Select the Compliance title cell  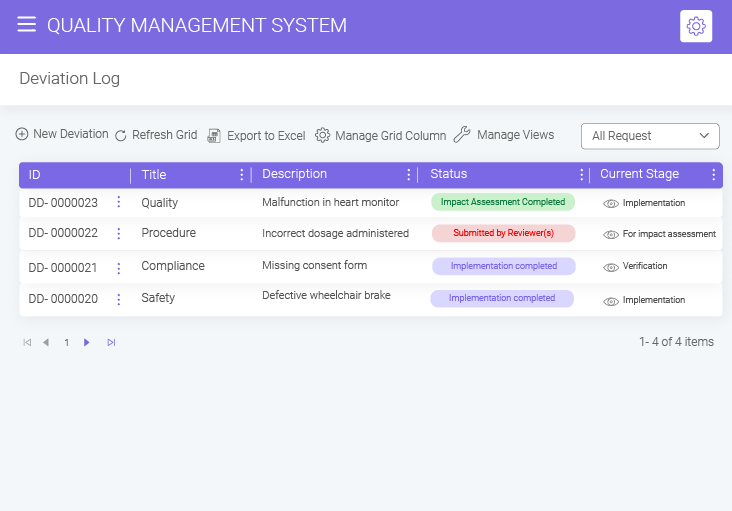[x=173, y=266]
